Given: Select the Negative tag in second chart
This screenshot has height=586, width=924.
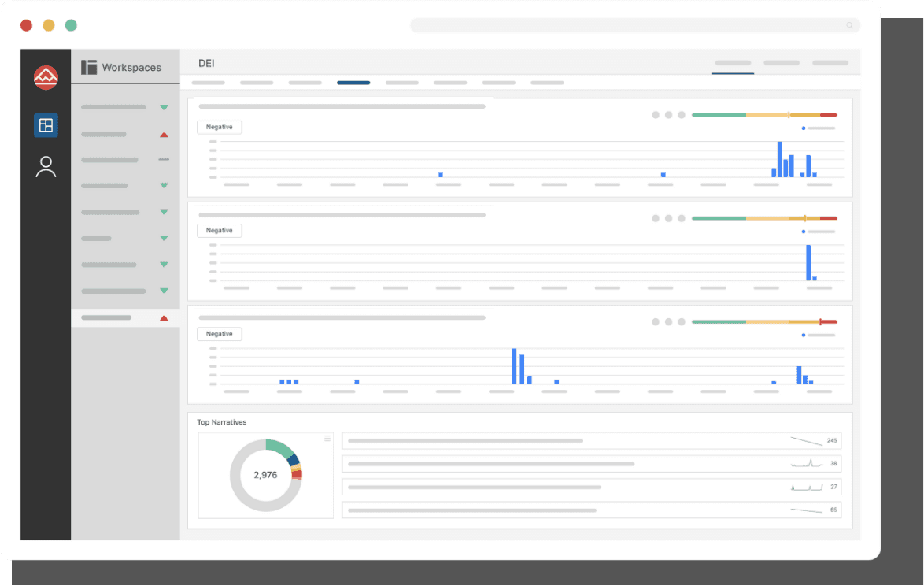Looking at the screenshot, I should 220,231.
